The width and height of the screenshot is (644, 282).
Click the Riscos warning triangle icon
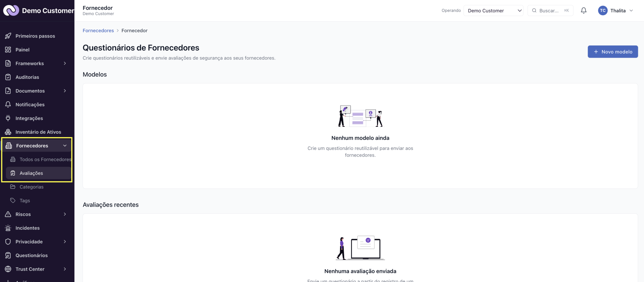click(x=8, y=214)
